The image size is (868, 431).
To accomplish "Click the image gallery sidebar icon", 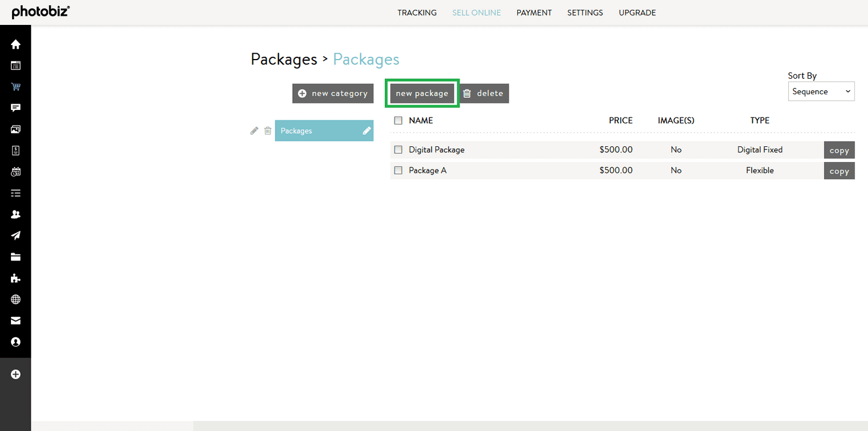I will tap(16, 129).
